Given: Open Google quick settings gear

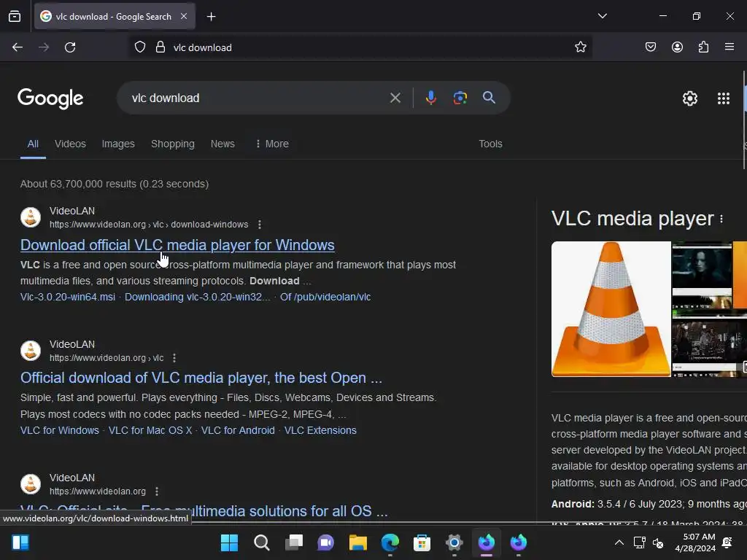Looking at the screenshot, I should [x=690, y=98].
